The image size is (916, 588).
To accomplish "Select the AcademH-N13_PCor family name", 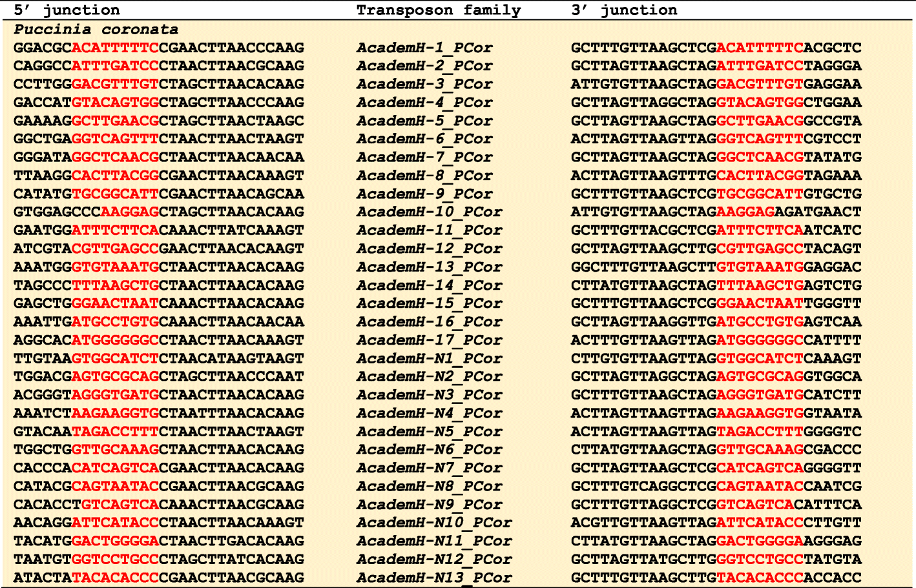I will pos(434,578).
